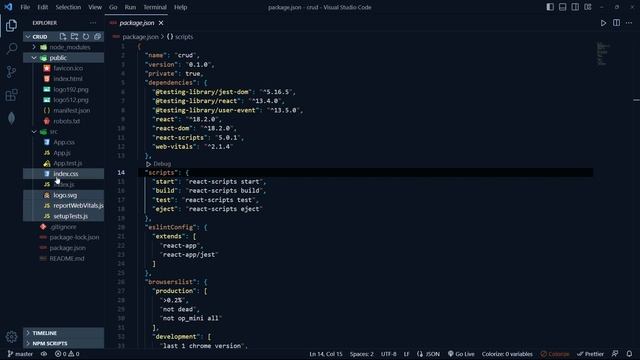Expand the NPM Scripts section
Image resolution: width=640 pixels, height=360 pixels.
64,343
